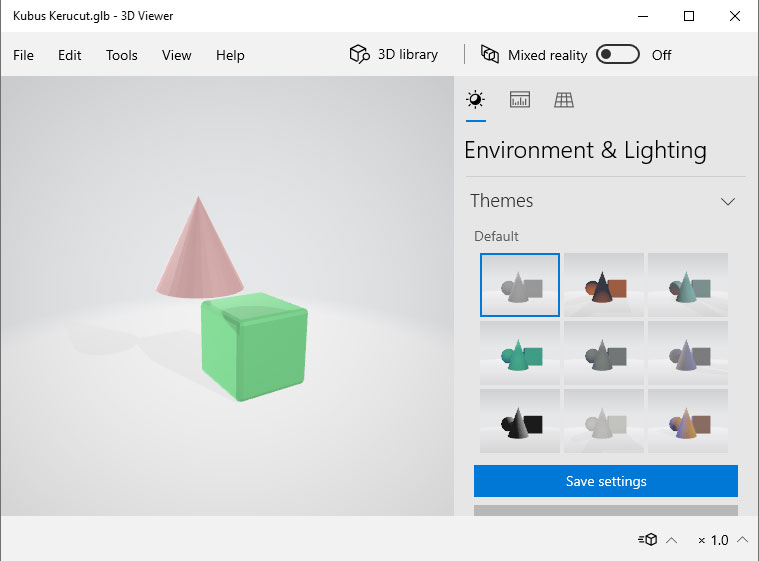Click Save settings button
759x561 pixels.
coord(606,481)
